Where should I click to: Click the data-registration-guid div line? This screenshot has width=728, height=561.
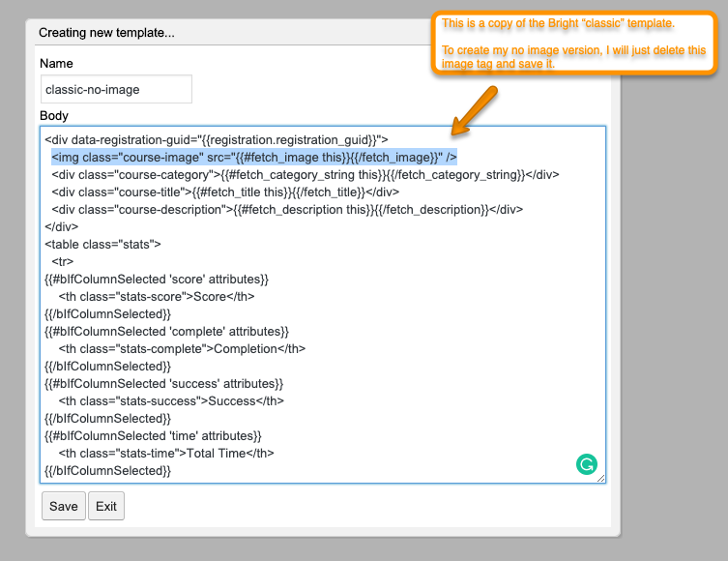coord(217,140)
